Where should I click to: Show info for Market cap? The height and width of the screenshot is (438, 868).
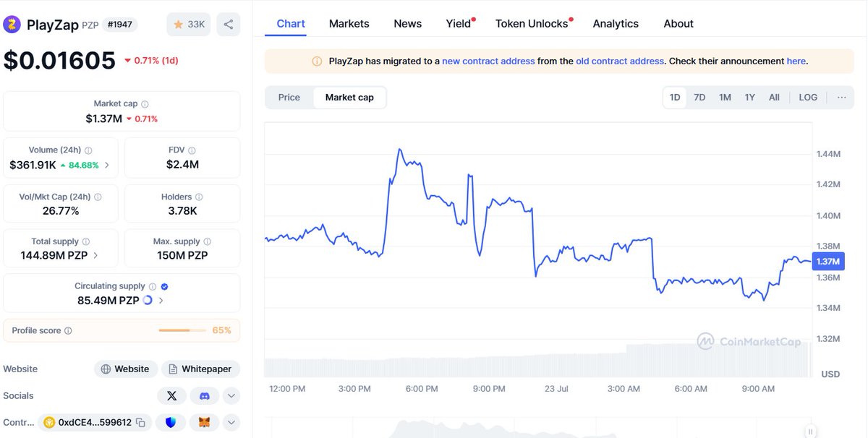[145, 104]
